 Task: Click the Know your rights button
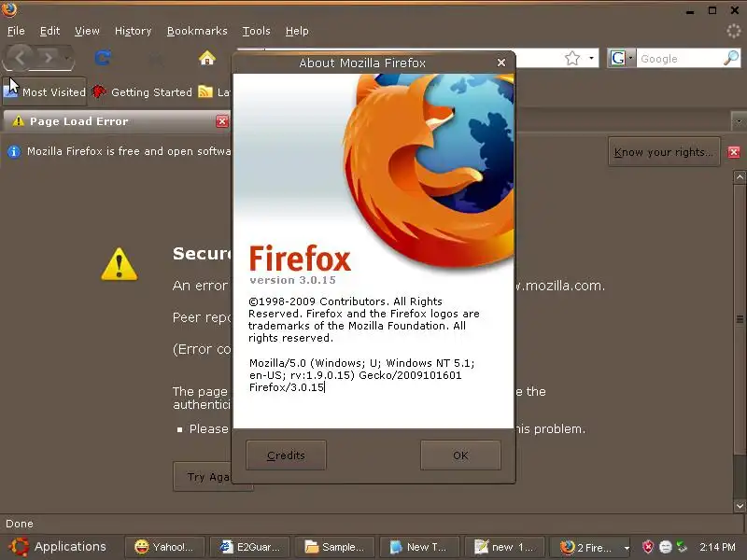(664, 152)
